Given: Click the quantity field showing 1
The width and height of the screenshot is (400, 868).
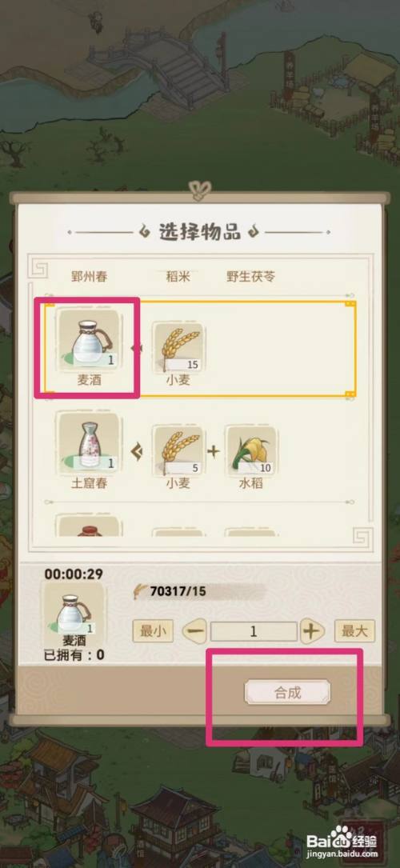Looking at the screenshot, I should [254, 631].
